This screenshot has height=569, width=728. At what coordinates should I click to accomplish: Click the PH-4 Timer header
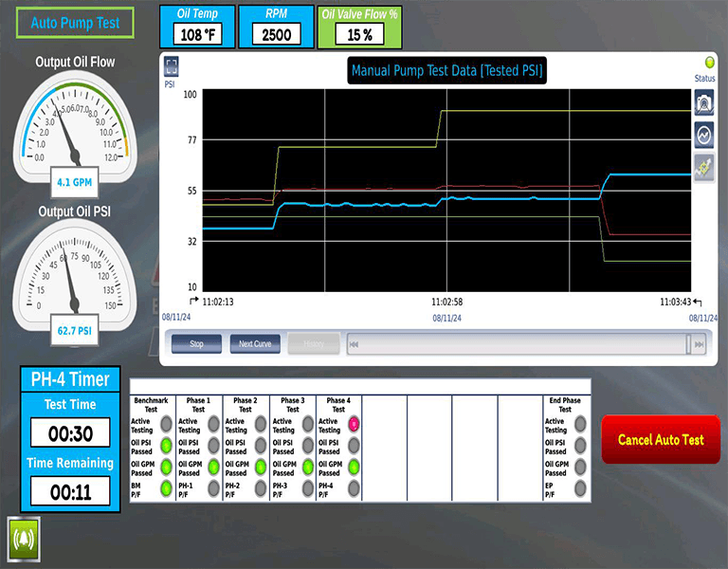pos(70,379)
